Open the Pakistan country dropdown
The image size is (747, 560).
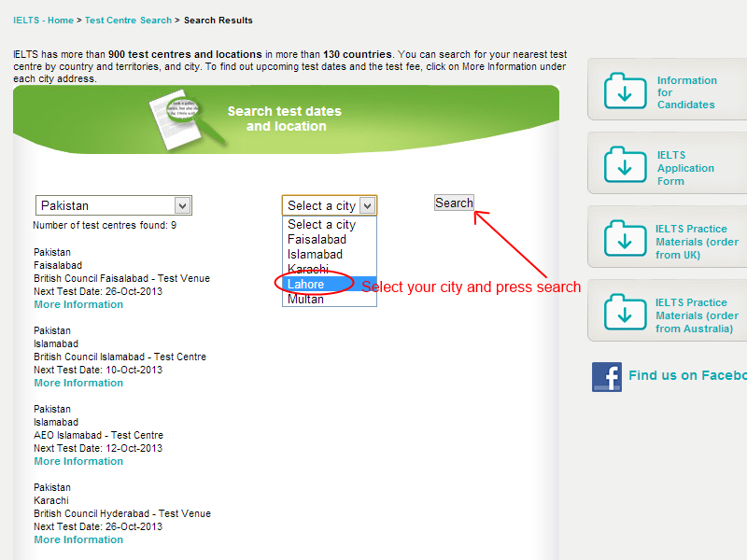pos(113,205)
